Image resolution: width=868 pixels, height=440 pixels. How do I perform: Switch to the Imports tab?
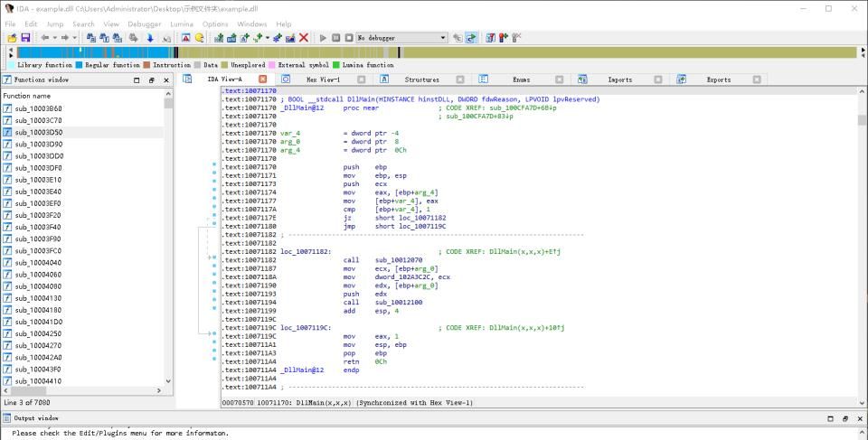[x=619, y=80]
